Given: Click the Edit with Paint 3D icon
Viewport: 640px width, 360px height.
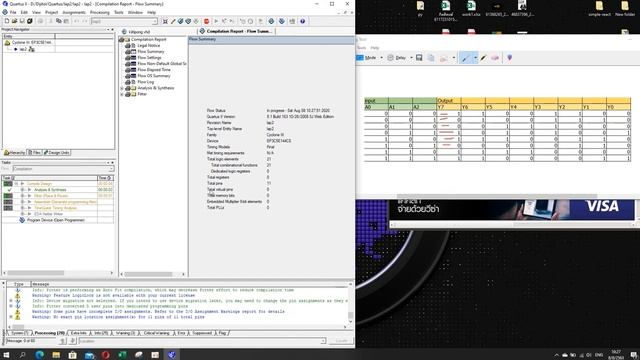Looking at the screenshot, I should click(509, 58).
